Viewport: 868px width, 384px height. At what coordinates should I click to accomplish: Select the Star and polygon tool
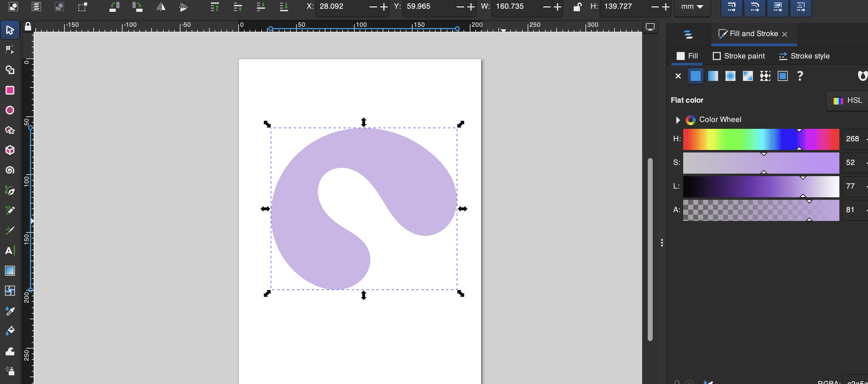point(10,130)
